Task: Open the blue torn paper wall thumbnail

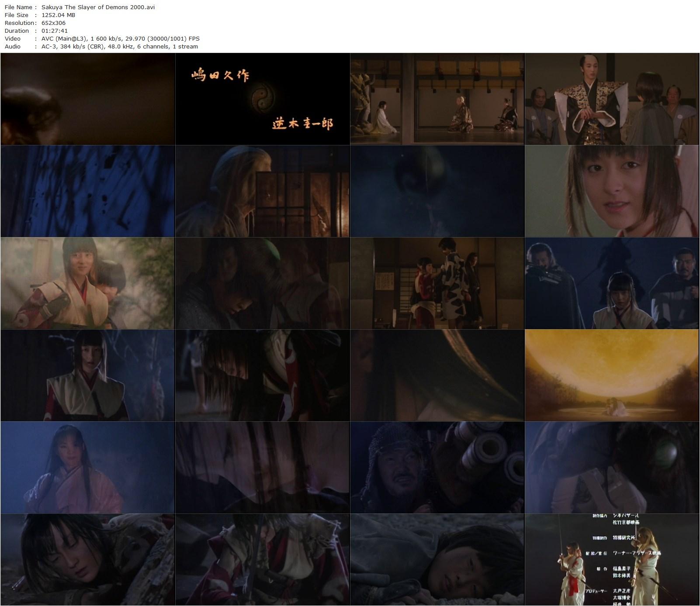Action: (x=87, y=191)
